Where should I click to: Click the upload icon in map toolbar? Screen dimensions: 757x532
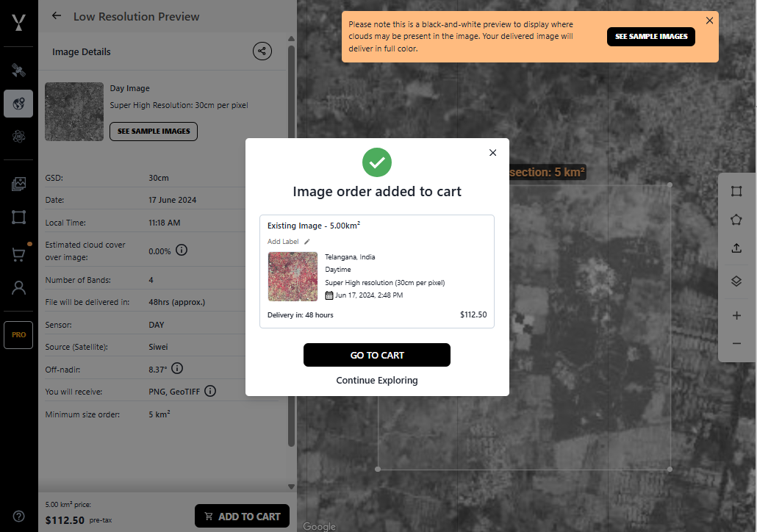point(736,248)
